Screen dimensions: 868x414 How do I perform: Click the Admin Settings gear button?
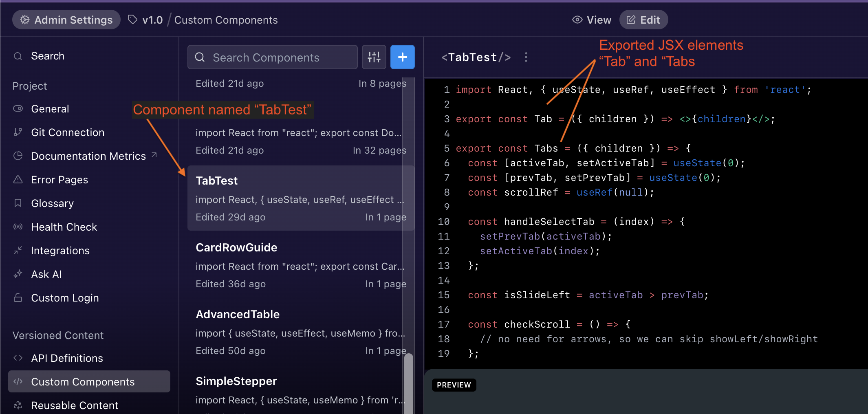tap(66, 20)
